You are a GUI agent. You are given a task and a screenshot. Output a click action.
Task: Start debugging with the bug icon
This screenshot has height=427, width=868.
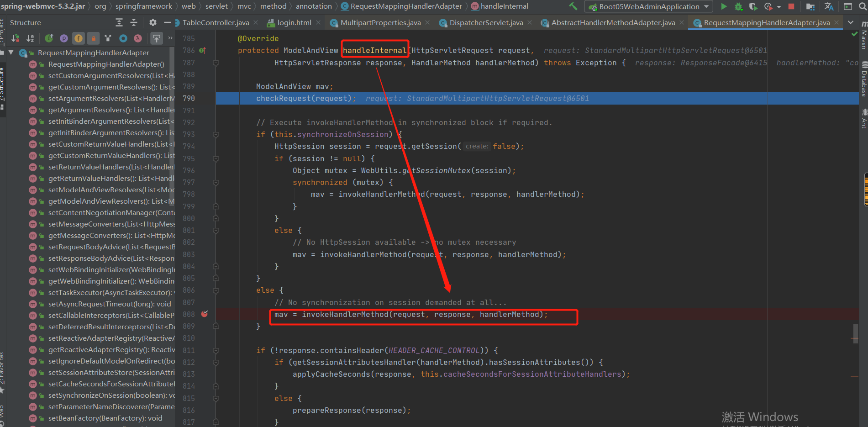click(738, 6)
